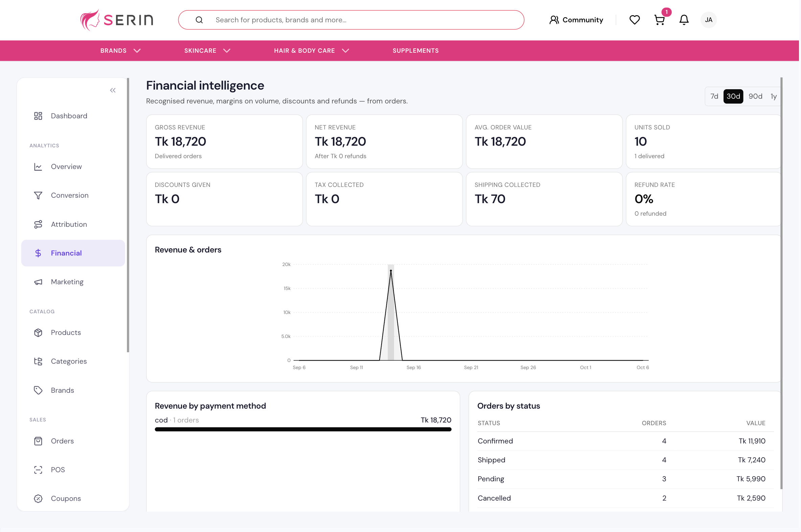Image resolution: width=801 pixels, height=532 pixels.
Task: Click the Coupons percent icon
Action: 38,499
